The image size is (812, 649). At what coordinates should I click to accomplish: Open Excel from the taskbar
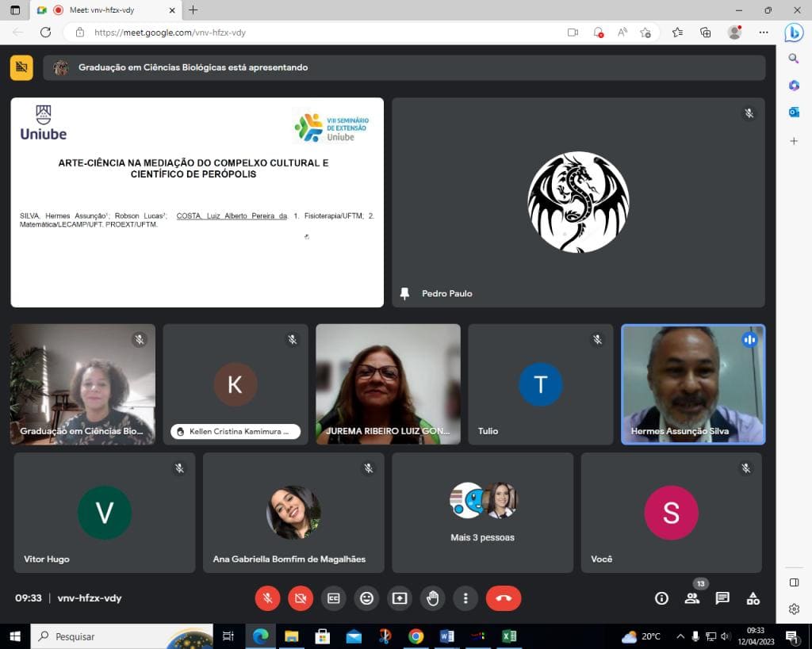(509, 636)
